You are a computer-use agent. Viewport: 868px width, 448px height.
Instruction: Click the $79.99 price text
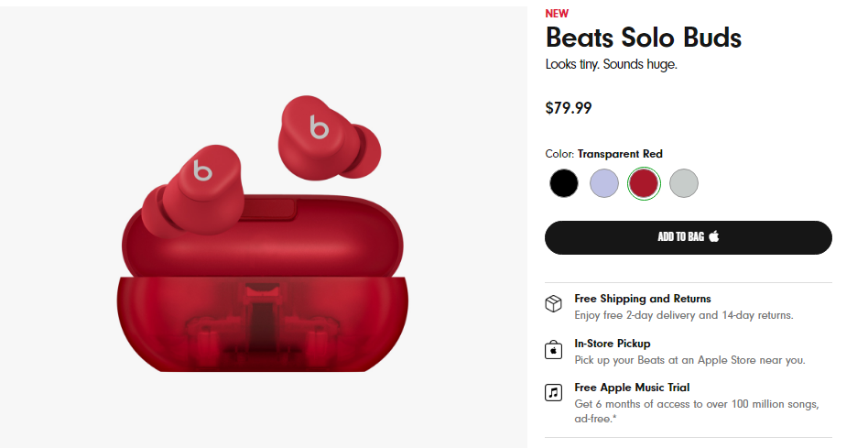pos(569,108)
